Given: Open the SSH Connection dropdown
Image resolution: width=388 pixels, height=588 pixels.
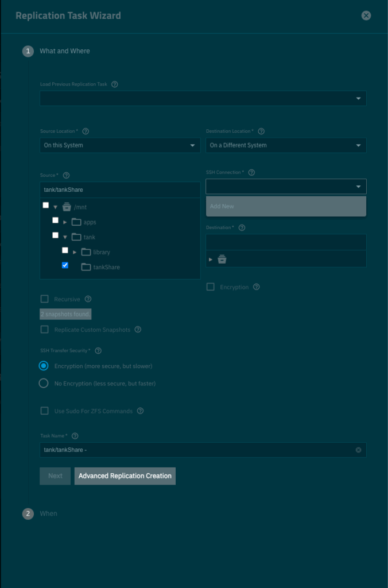Looking at the screenshot, I should 286,187.
